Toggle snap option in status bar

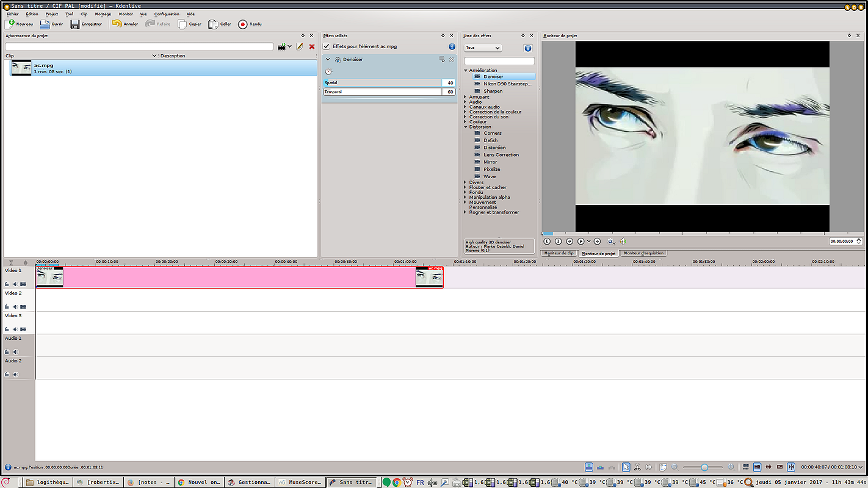pyautogui.click(x=791, y=467)
